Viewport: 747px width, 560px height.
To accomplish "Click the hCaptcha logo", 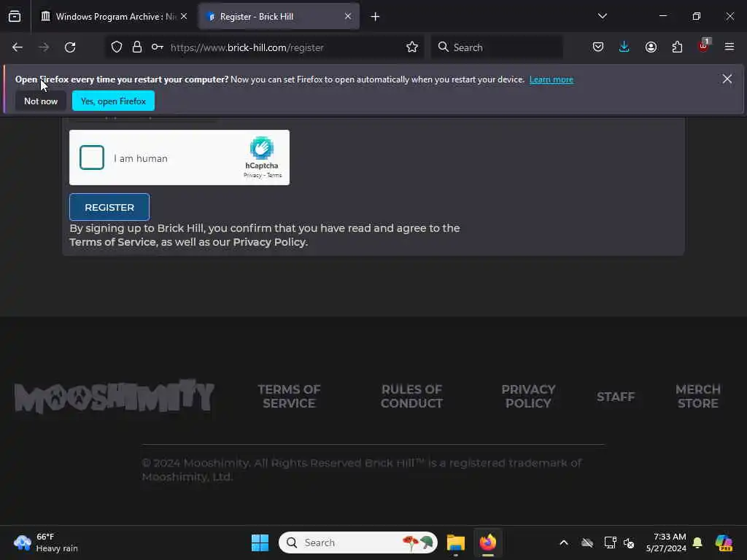I will pos(262,148).
